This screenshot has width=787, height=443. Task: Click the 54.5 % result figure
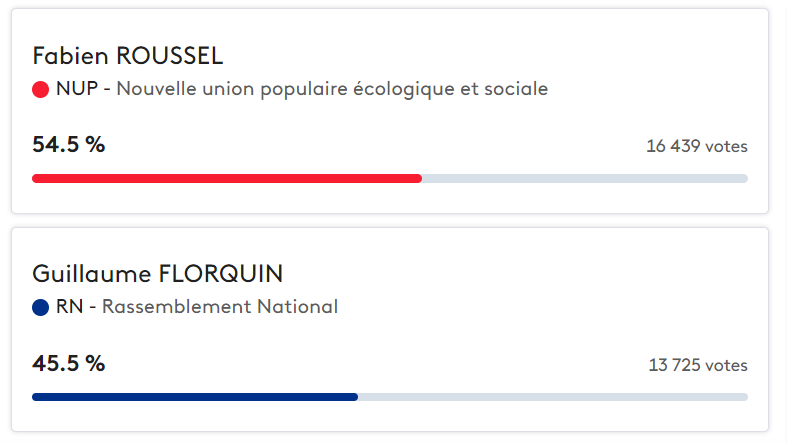[x=69, y=144]
